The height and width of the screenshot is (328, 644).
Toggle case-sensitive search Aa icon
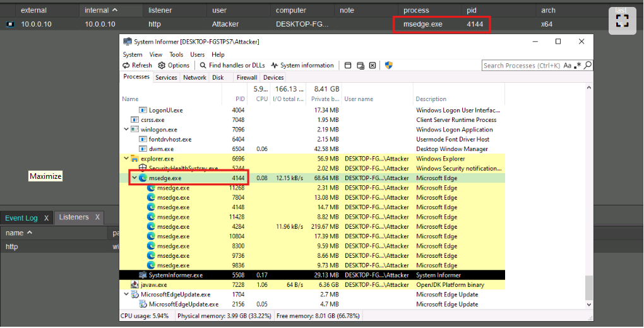pyautogui.click(x=567, y=65)
